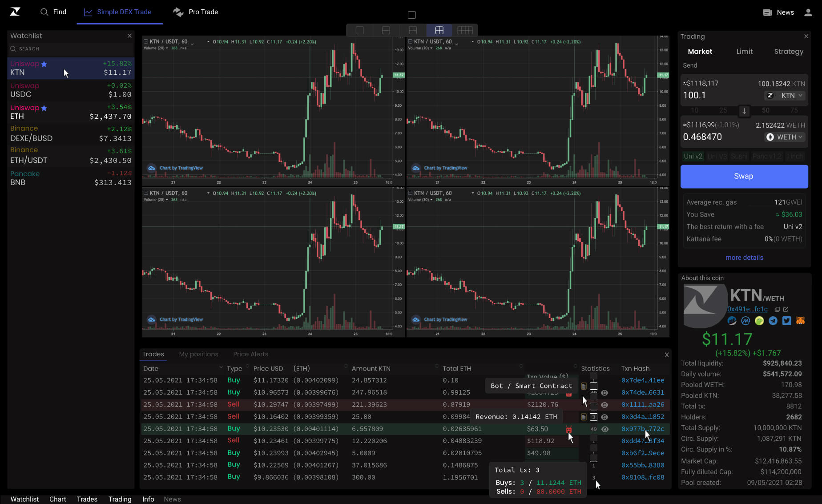The width and height of the screenshot is (822, 504).
Task: Select the two-row chart layout icon
Action: 386,30
